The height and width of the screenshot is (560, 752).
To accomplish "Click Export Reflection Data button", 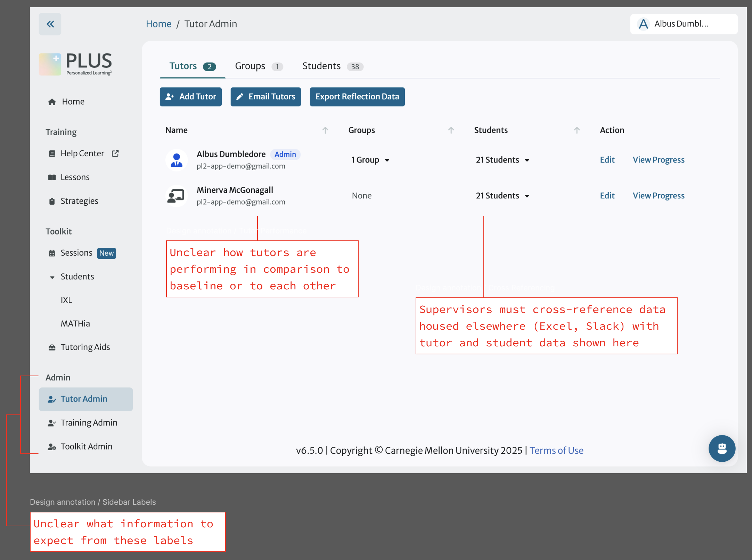I will pos(357,97).
